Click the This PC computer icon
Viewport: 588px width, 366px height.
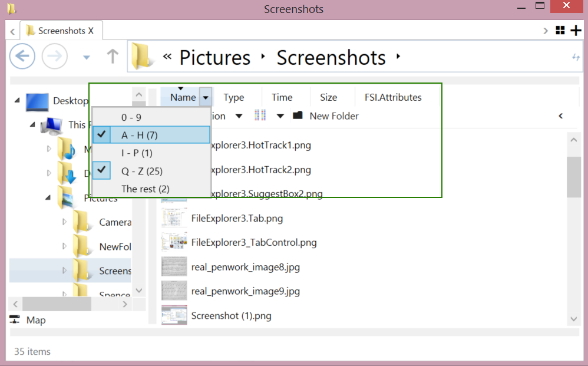pyautogui.click(x=52, y=126)
